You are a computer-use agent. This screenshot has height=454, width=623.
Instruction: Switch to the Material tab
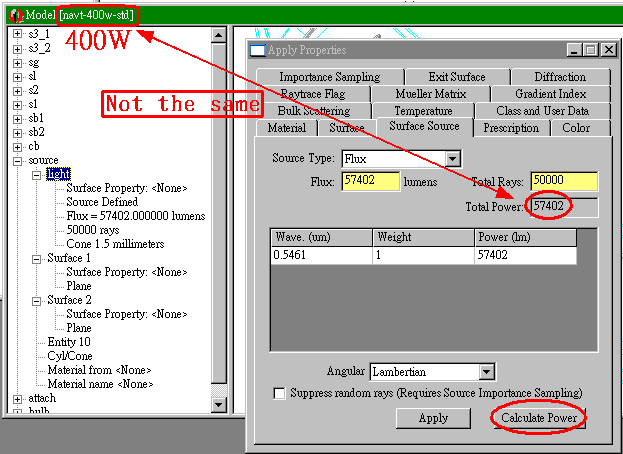point(286,128)
